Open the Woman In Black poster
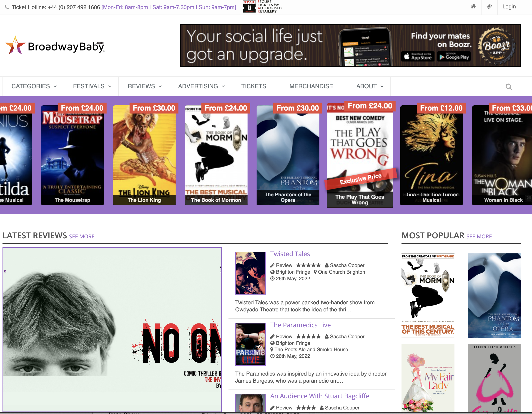 pyautogui.click(x=502, y=155)
